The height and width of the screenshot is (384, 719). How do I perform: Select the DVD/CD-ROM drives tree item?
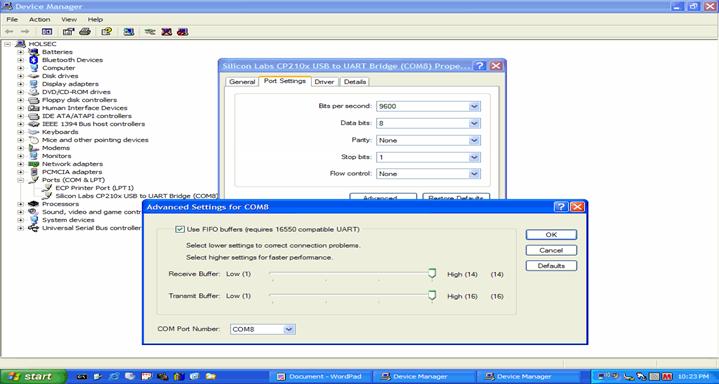(x=76, y=92)
